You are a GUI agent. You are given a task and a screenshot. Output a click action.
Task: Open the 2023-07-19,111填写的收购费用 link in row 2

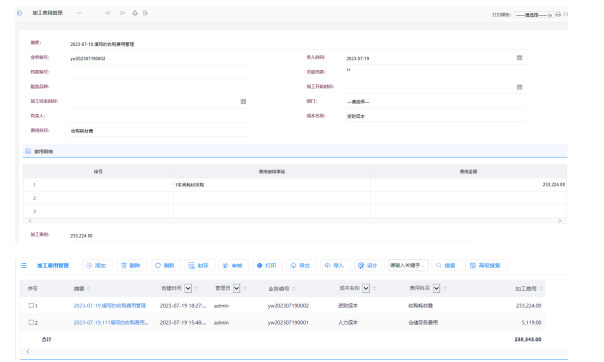coord(111,323)
